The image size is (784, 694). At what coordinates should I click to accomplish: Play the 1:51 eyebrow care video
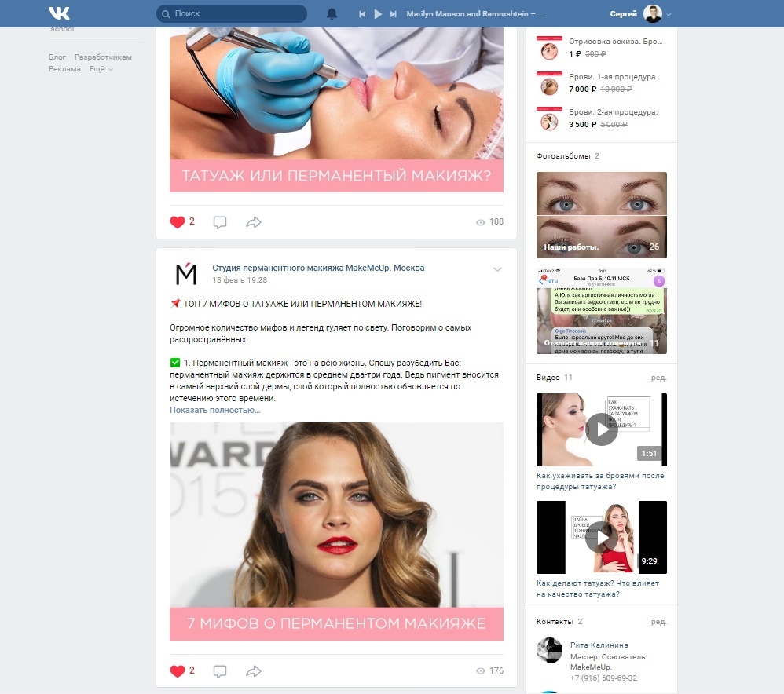tap(602, 429)
